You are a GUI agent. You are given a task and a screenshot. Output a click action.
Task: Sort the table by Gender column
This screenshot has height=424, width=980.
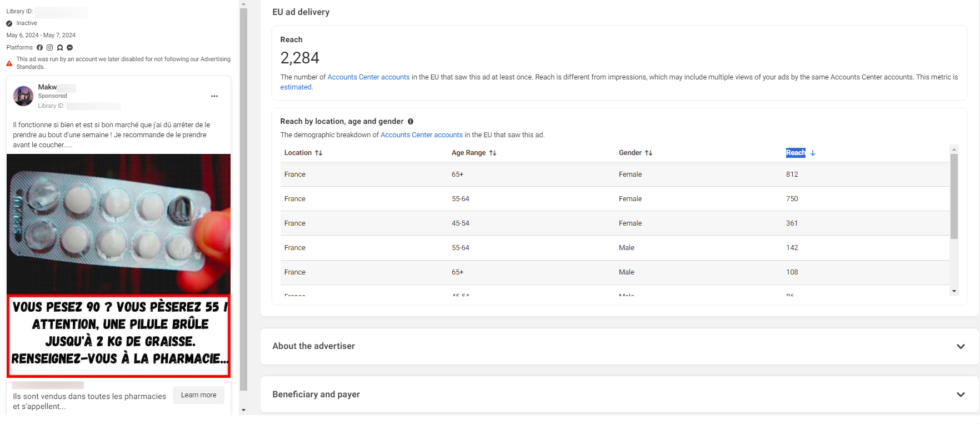click(648, 153)
